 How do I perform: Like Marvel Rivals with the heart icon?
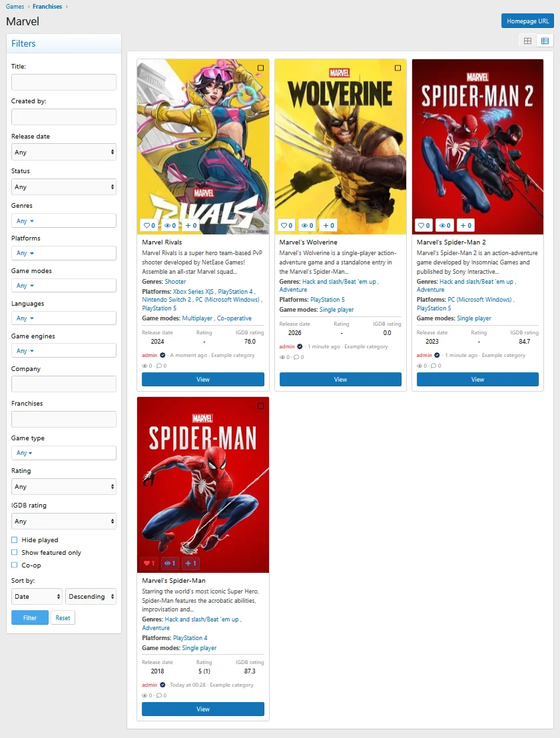(149, 225)
